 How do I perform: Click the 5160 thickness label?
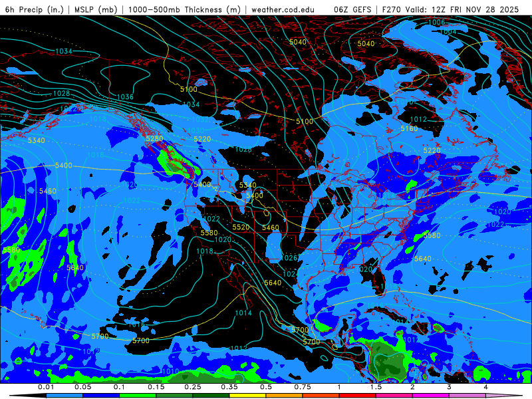(409, 128)
